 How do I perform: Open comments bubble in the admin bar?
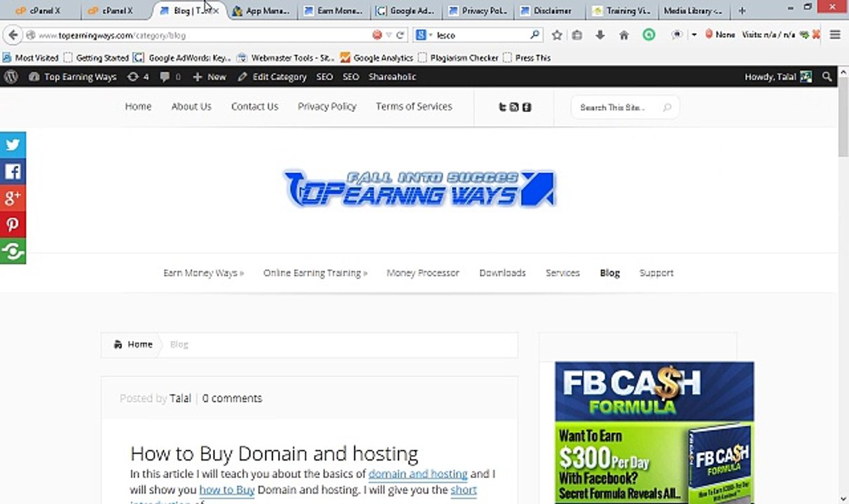tap(170, 77)
